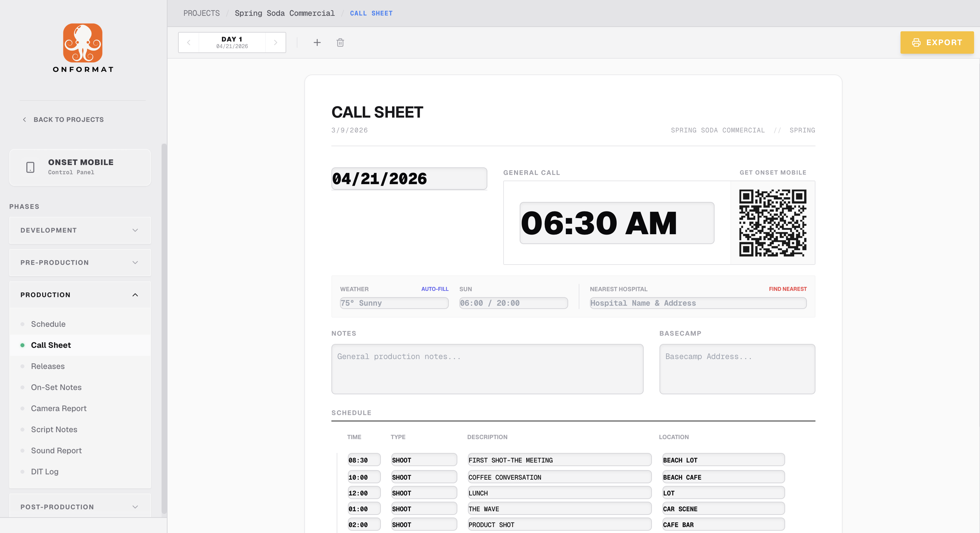980x533 pixels.
Task: Open PROJECTS from the breadcrumb
Action: [x=201, y=13]
